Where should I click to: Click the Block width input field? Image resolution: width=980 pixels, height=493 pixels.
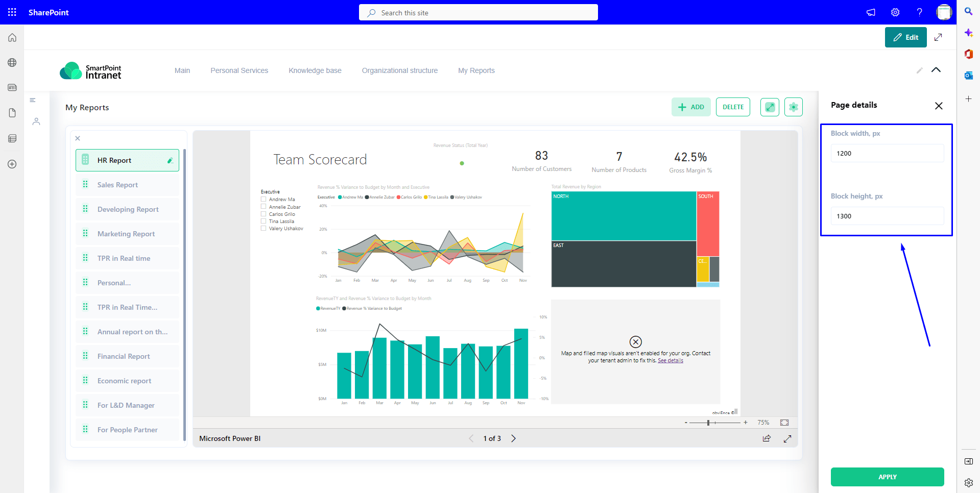coord(887,153)
